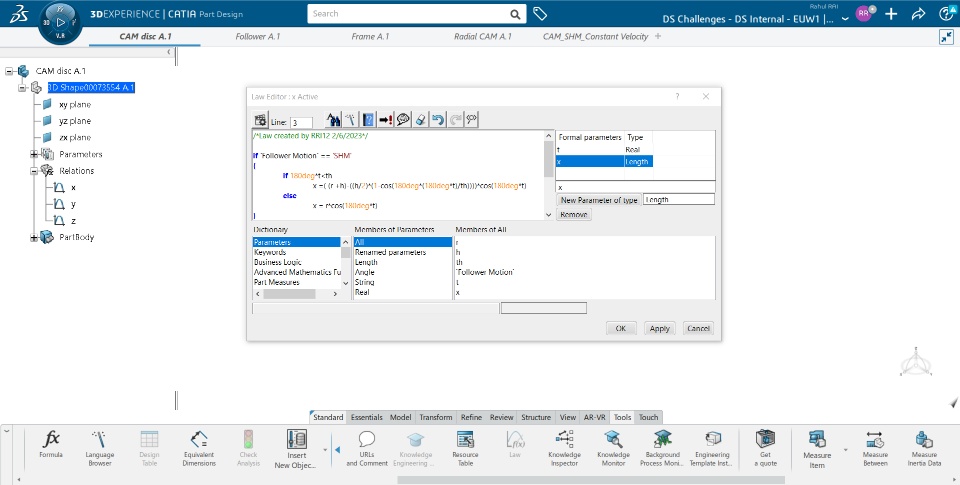960x485 pixels.
Task: Click the plus add icon in top bar
Action: 891,13
